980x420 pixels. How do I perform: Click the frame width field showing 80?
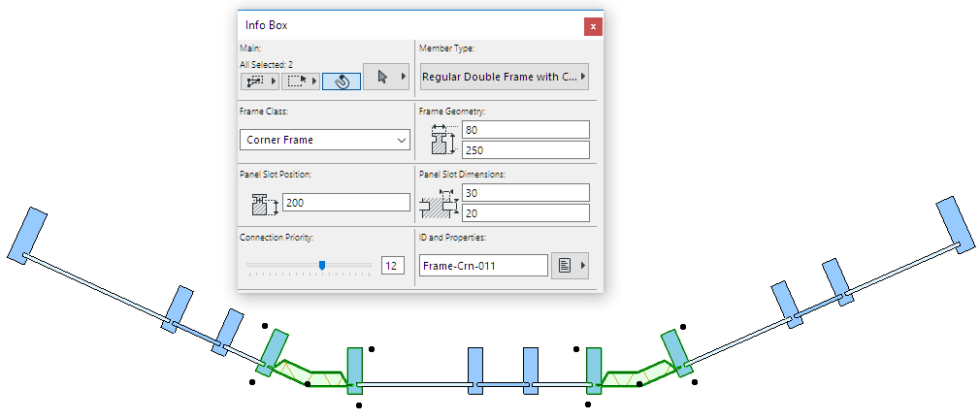click(526, 130)
